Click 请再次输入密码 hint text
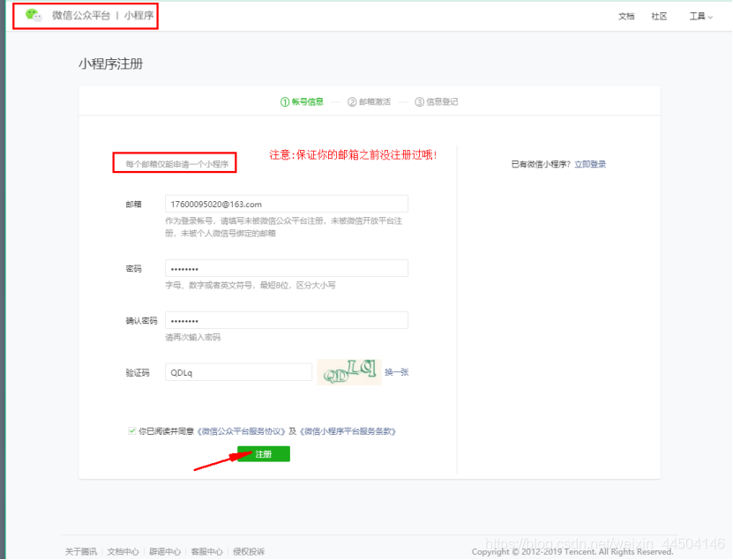 [192, 338]
